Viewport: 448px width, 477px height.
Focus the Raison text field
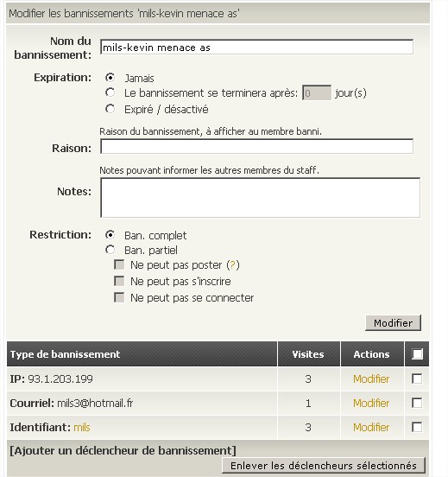256,146
